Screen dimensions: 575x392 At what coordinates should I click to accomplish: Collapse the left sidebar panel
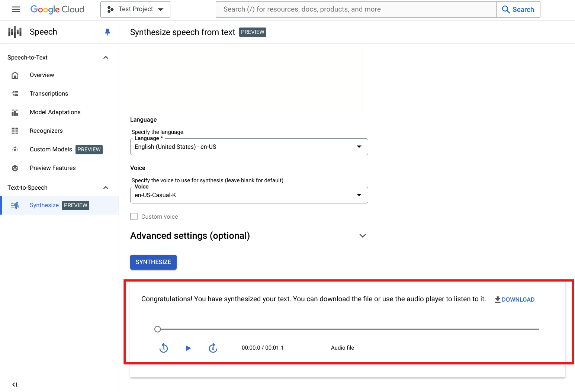[x=15, y=385]
